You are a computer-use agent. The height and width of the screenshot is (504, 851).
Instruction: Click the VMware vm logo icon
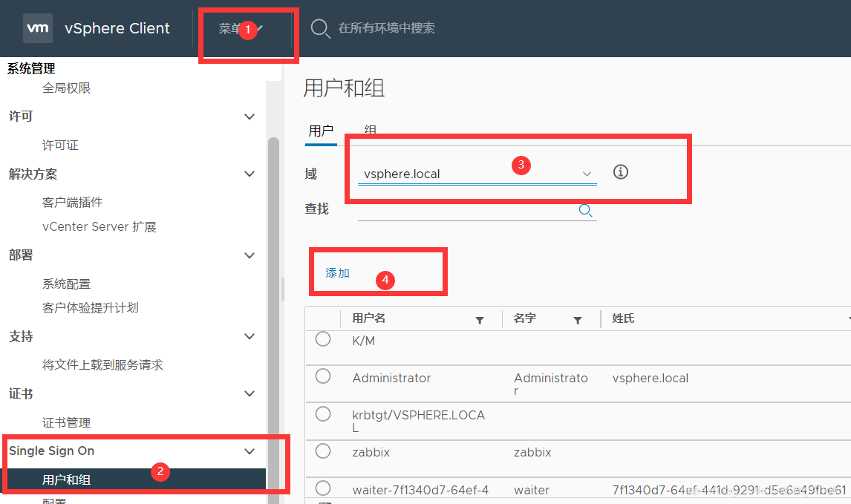point(37,28)
